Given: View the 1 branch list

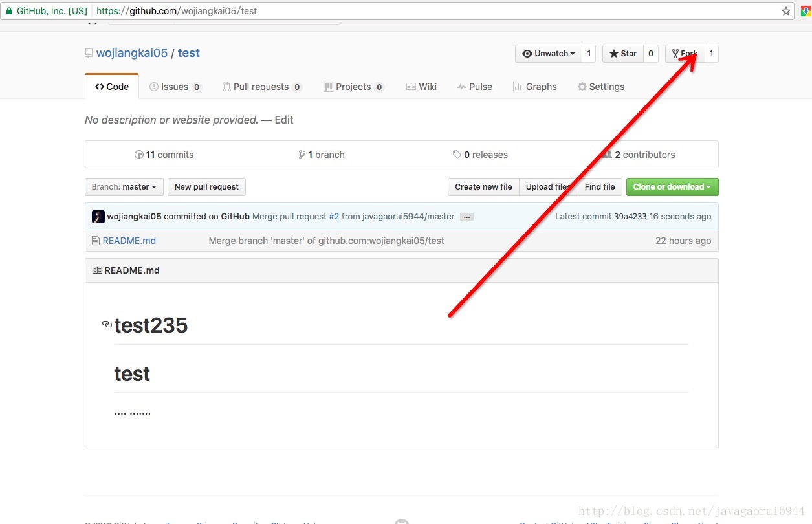Looking at the screenshot, I should pyautogui.click(x=322, y=155).
